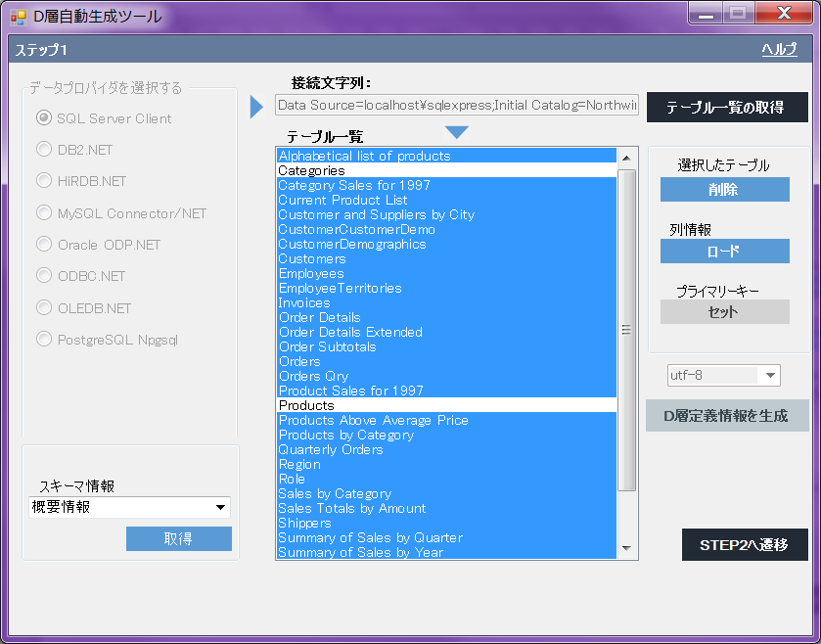Image resolution: width=821 pixels, height=644 pixels.
Task: Select the PostgreSQL Npgsql provider option
Action: [44, 340]
